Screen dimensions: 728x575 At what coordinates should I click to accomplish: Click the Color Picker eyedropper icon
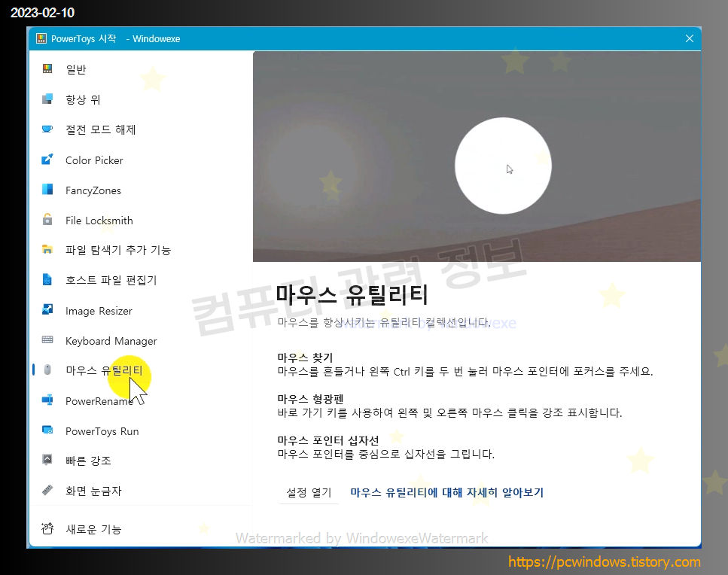click(x=47, y=160)
